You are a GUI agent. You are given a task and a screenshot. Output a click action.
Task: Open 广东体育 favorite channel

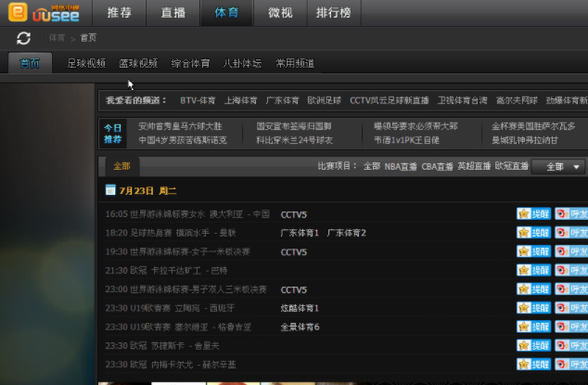click(x=282, y=100)
